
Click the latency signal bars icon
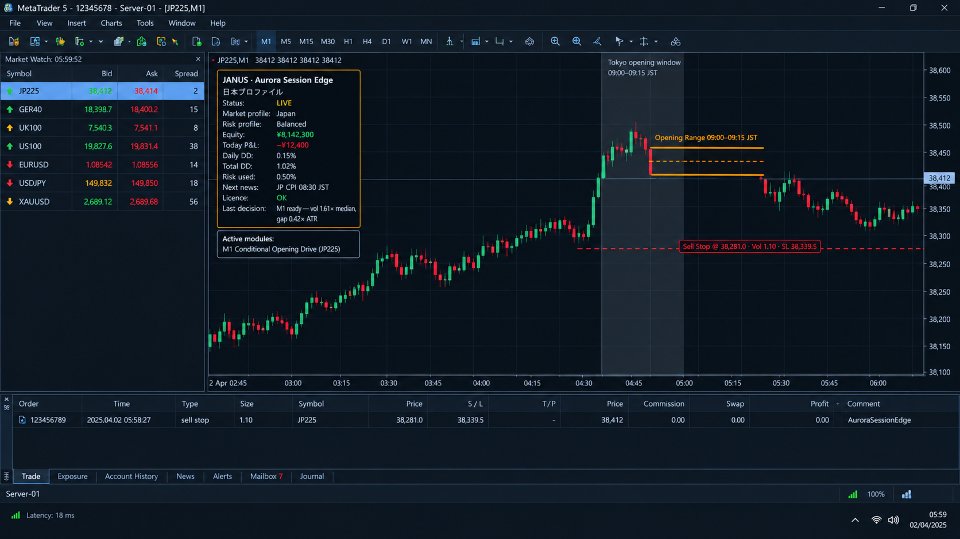15,515
